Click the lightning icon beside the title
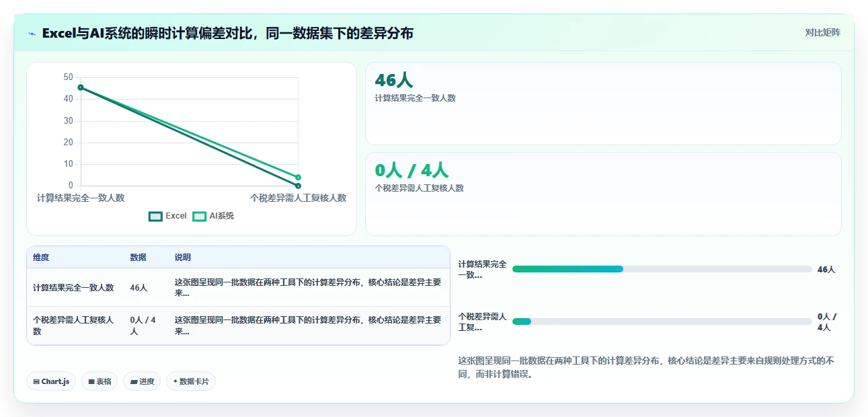Screen dimensions: 868x417 click(32, 34)
